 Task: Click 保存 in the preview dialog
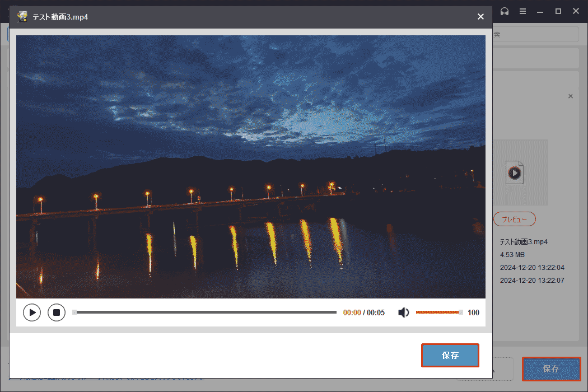[x=450, y=356]
